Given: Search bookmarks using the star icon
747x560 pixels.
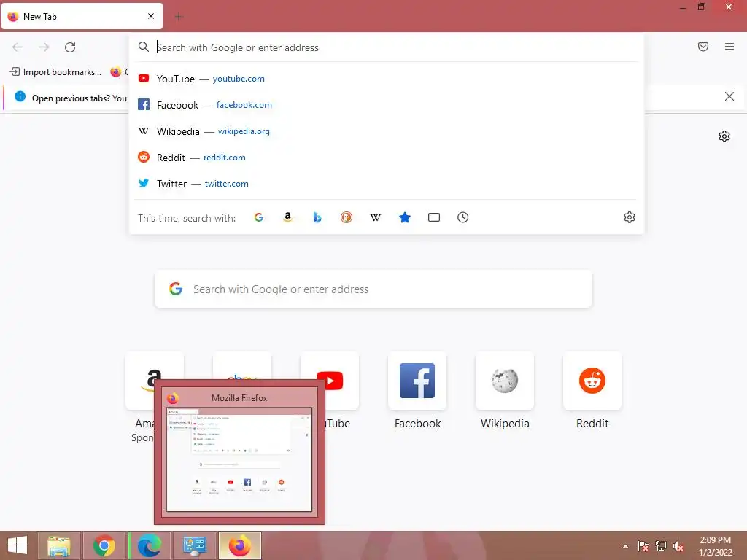Looking at the screenshot, I should [x=404, y=217].
